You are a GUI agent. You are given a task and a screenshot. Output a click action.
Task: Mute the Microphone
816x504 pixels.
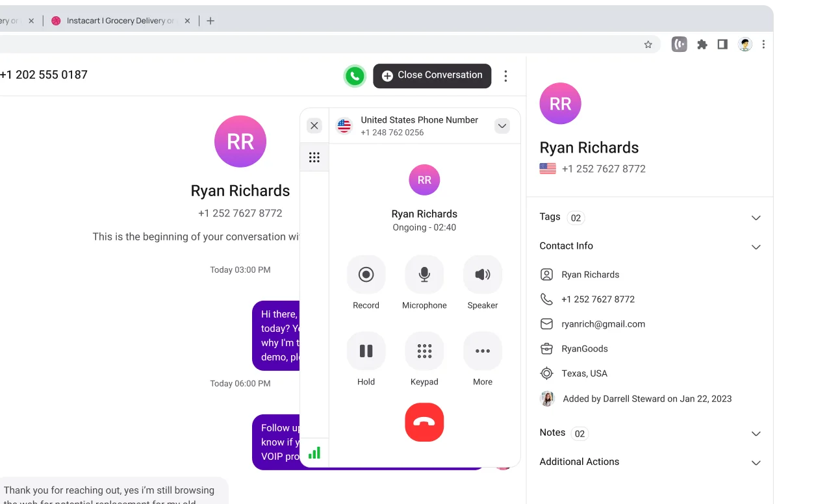[x=424, y=275]
